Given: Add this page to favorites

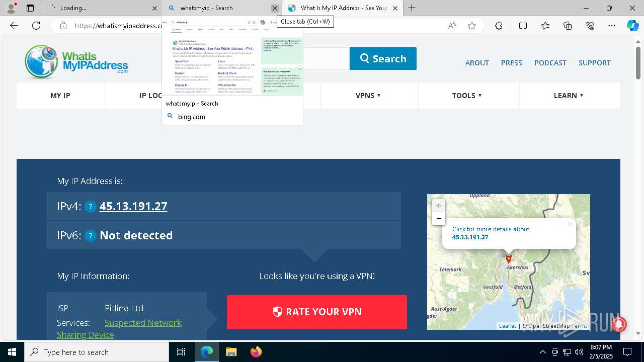Looking at the screenshot, I should coord(472,26).
